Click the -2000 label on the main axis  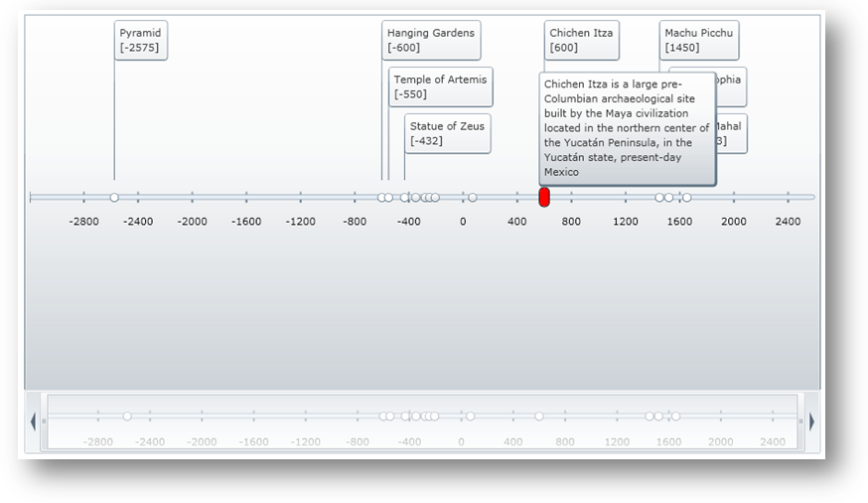tap(192, 222)
